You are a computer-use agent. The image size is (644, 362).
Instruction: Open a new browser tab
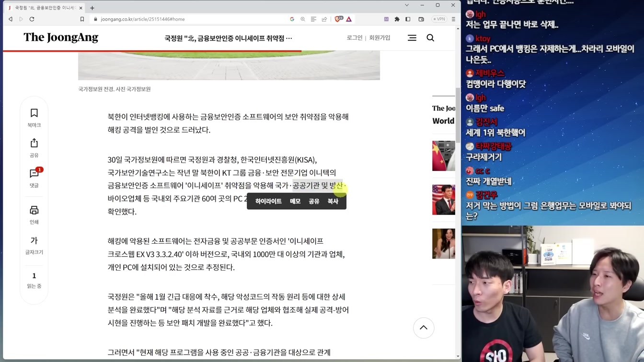tap(92, 8)
